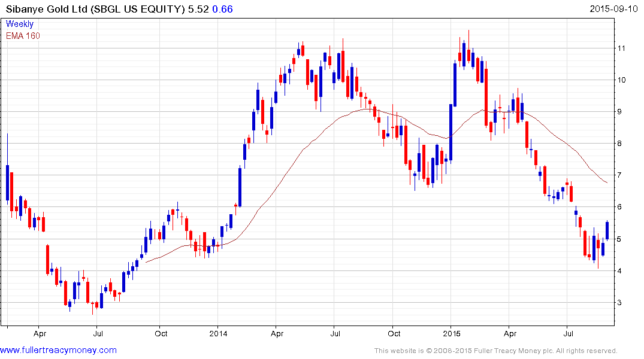The width and height of the screenshot is (644, 359).
Task: Click the 2014 x-axis label
Action: click(218, 333)
